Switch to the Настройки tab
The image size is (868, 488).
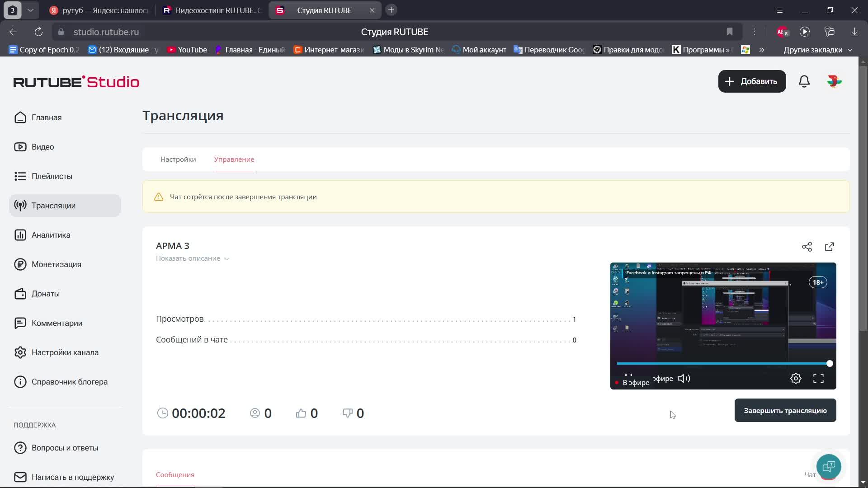coord(178,160)
